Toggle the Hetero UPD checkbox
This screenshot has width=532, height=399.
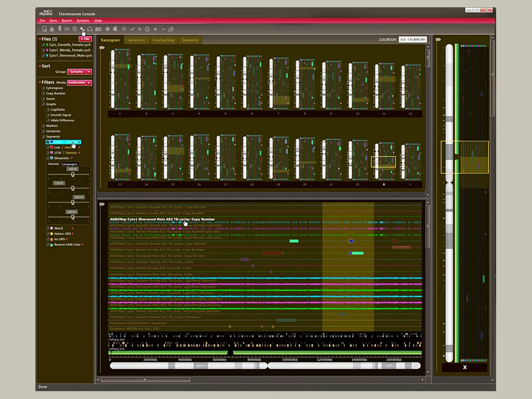click(48, 234)
